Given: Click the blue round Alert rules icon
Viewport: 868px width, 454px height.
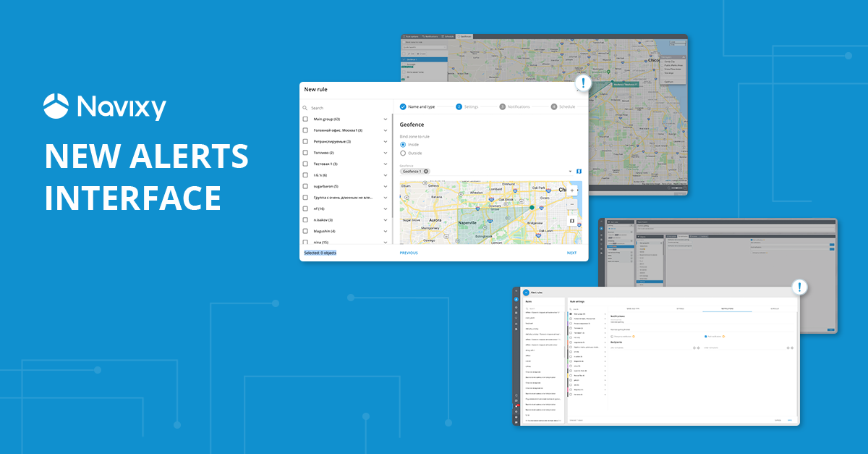Looking at the screenshot, I should point(525,293).
